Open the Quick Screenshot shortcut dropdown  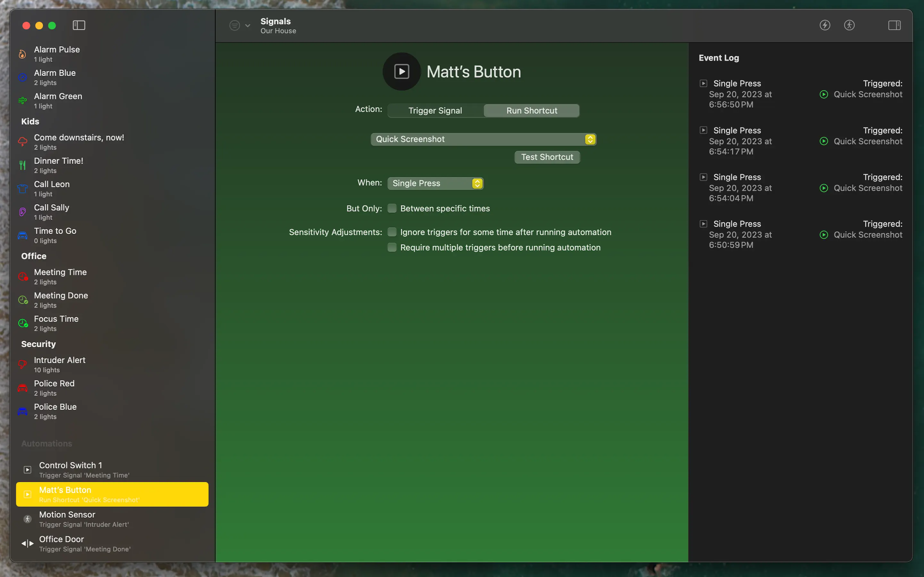[x=483, y=139]
